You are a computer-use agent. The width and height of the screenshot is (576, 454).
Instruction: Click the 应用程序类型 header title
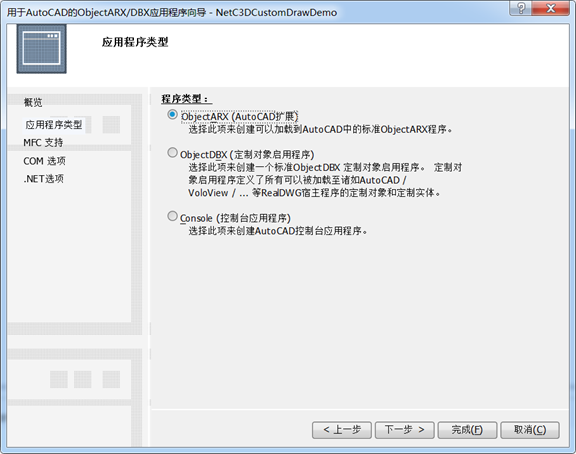tap(135, 42)
